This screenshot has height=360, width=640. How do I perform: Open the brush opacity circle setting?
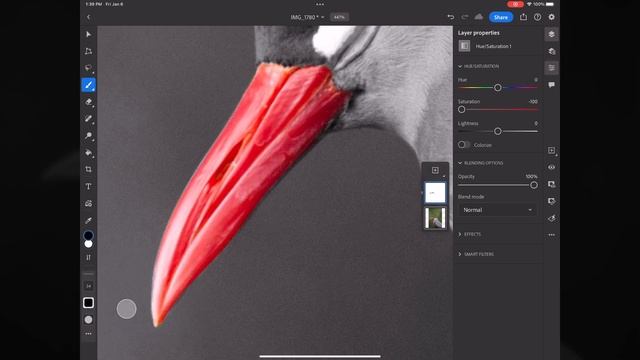tap(89, 320)
